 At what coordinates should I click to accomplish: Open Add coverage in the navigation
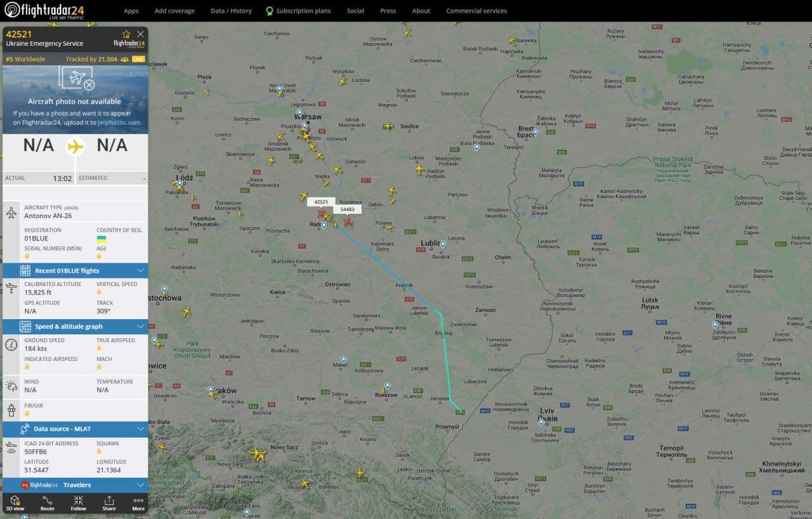coord(174,11)
